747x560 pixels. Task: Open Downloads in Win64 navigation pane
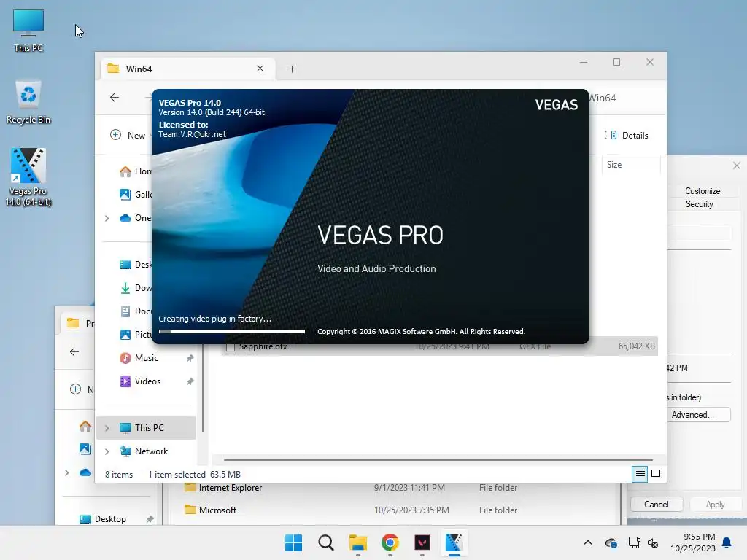point(135,287)
